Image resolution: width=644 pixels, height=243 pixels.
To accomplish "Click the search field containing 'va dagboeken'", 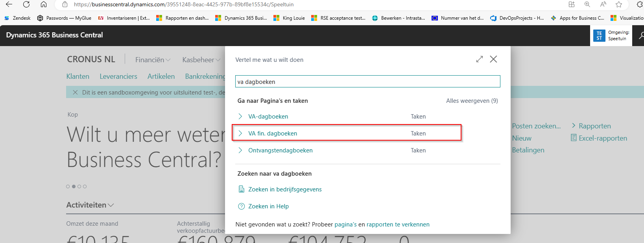I will [x=368, y=82].
